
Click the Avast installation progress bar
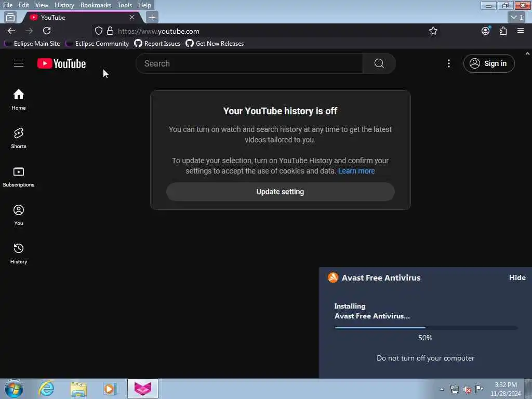tap(426, 328)
